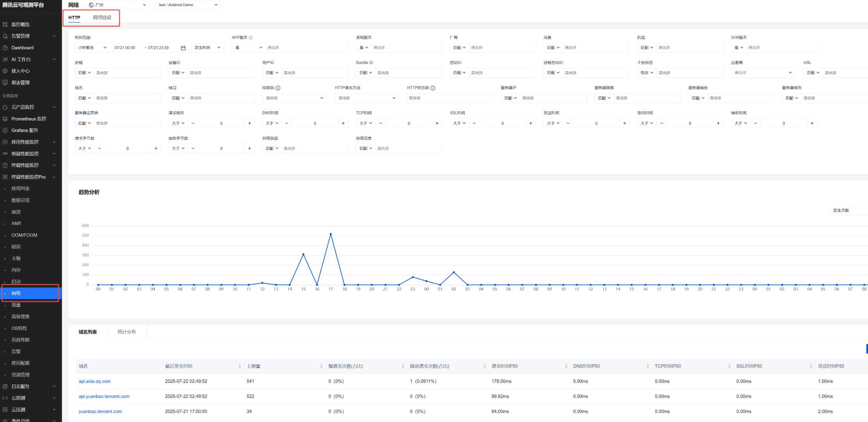Sort table by 上报量 column arrows
This screenshot has height=422, width=868.
(321, 366)
